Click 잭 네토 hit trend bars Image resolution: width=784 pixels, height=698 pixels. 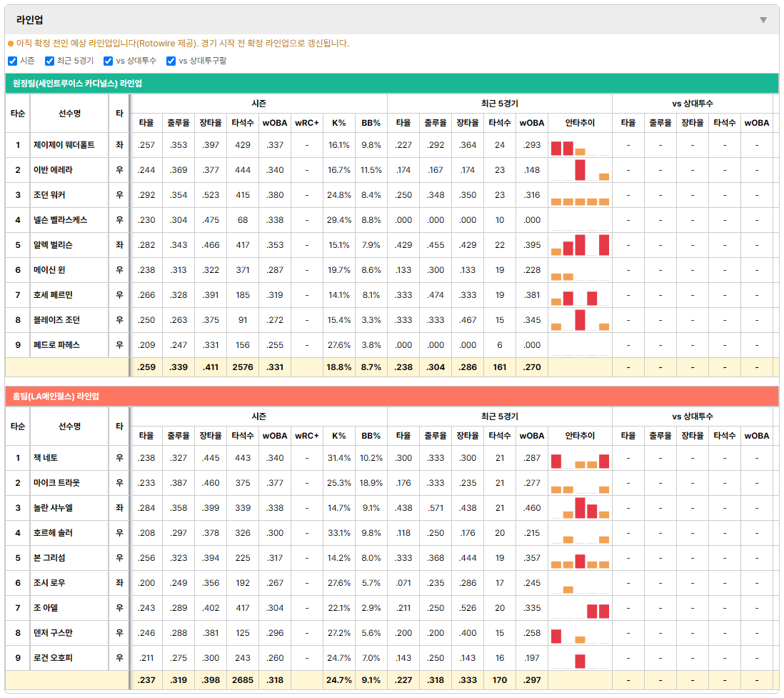pyautogui.click(x=580, y=458)
